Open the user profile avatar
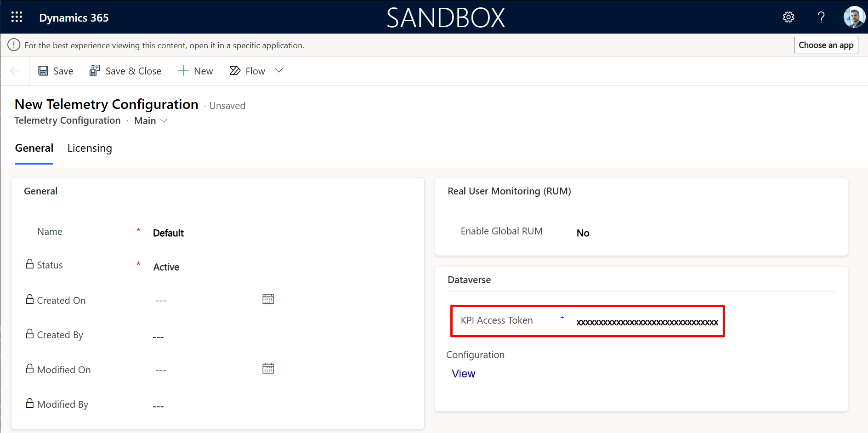Viewport: 868px width, 433px height. click(x=854, y=17)
